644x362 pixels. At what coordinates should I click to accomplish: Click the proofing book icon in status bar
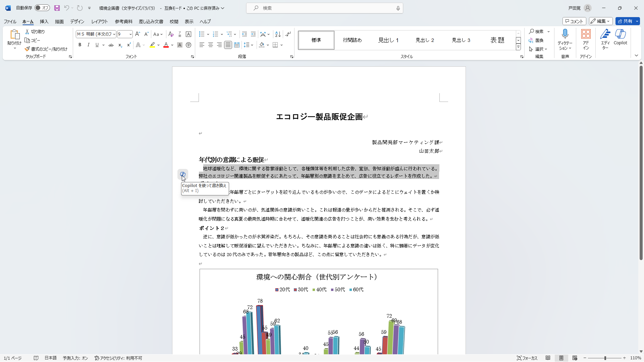pos(36,358)
